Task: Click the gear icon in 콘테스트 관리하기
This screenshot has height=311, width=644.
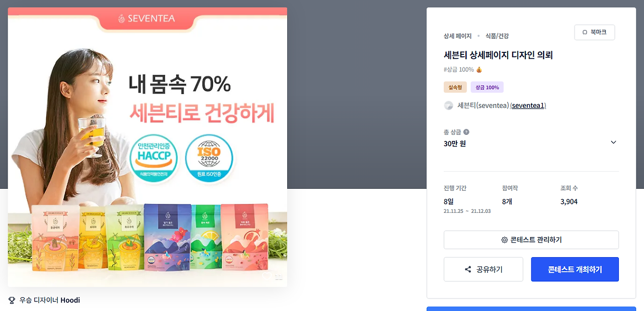Action: click(504, 240)
